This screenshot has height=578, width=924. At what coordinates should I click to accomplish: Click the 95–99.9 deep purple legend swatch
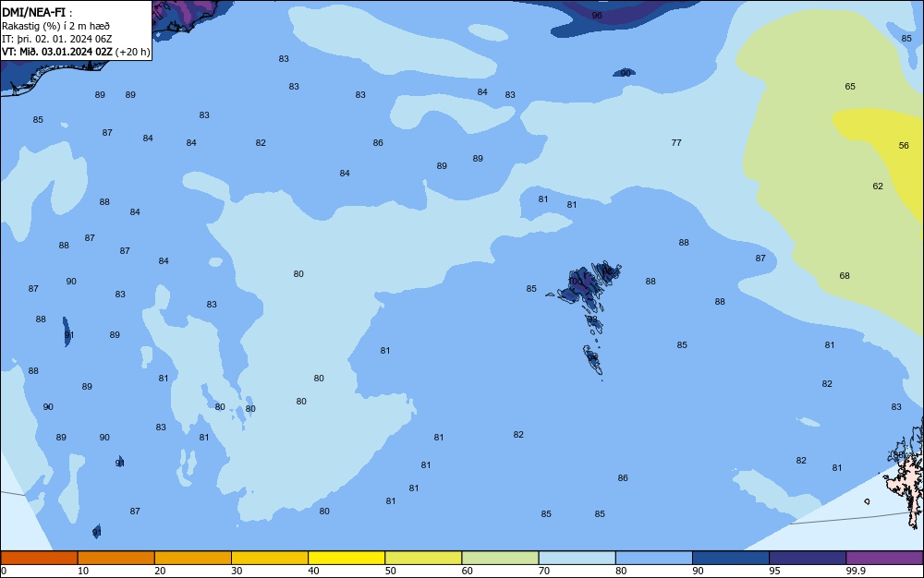point(808,558)
